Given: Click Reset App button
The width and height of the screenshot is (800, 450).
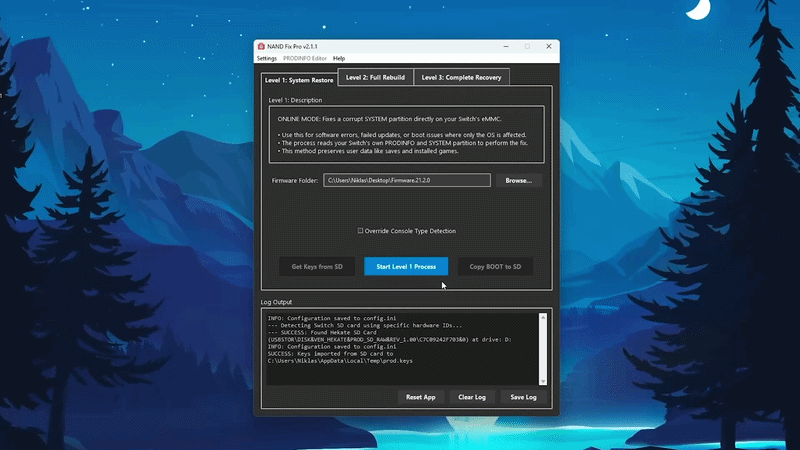Looking at the screenshot, I should [x=420, y=397].
